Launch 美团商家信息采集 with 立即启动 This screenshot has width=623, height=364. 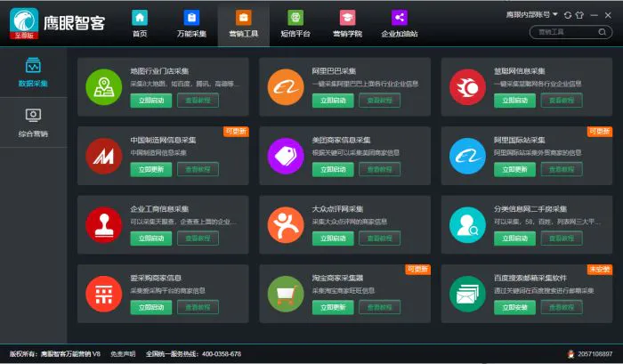pyautogui.click(x=333, y=169)
